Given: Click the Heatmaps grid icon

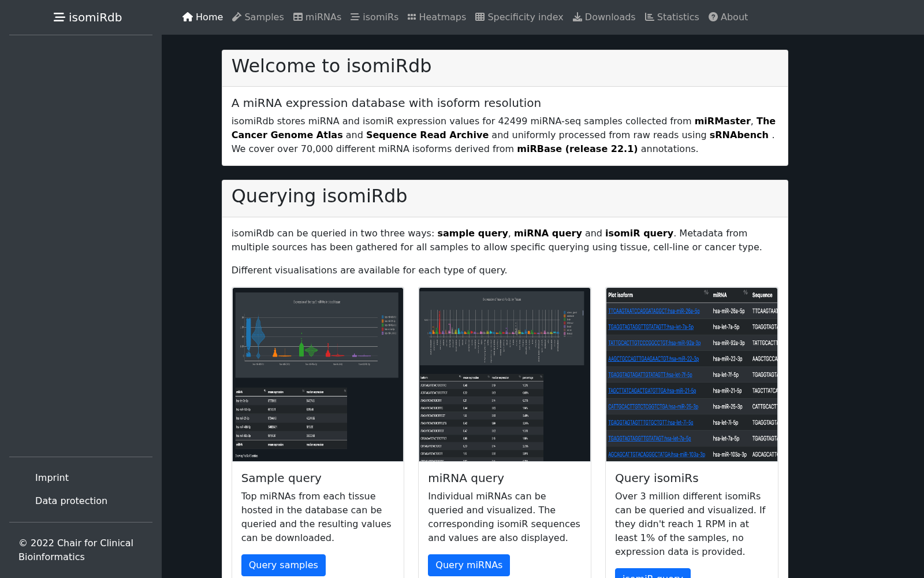Looking at the screenshot, I should click(x=412, y=17).
